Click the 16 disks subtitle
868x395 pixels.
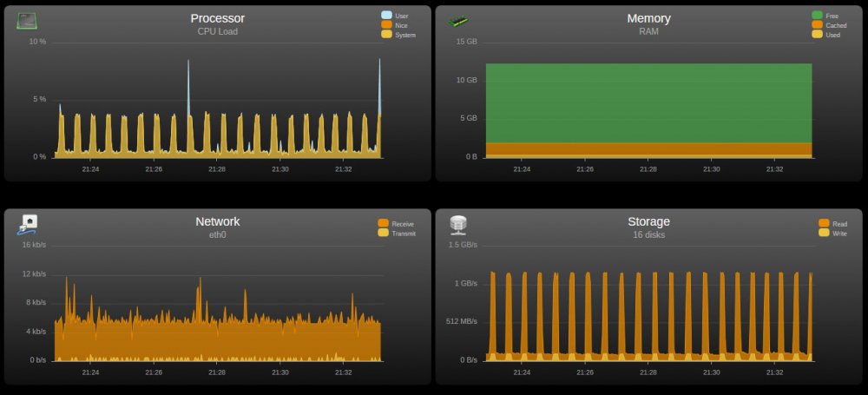coord(648,235)
